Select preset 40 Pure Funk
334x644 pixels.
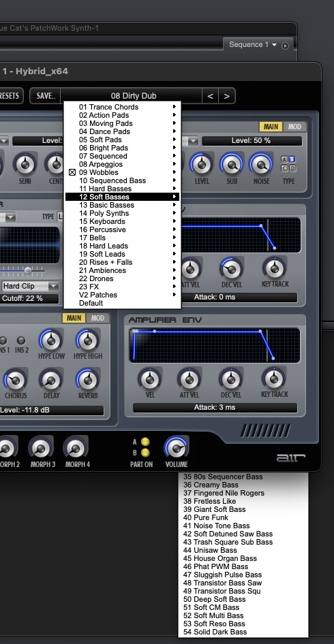[x=243, y=517]
